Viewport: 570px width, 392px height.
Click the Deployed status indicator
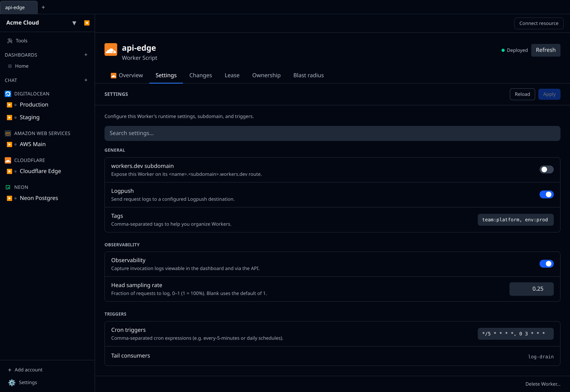tap(515, 50)
